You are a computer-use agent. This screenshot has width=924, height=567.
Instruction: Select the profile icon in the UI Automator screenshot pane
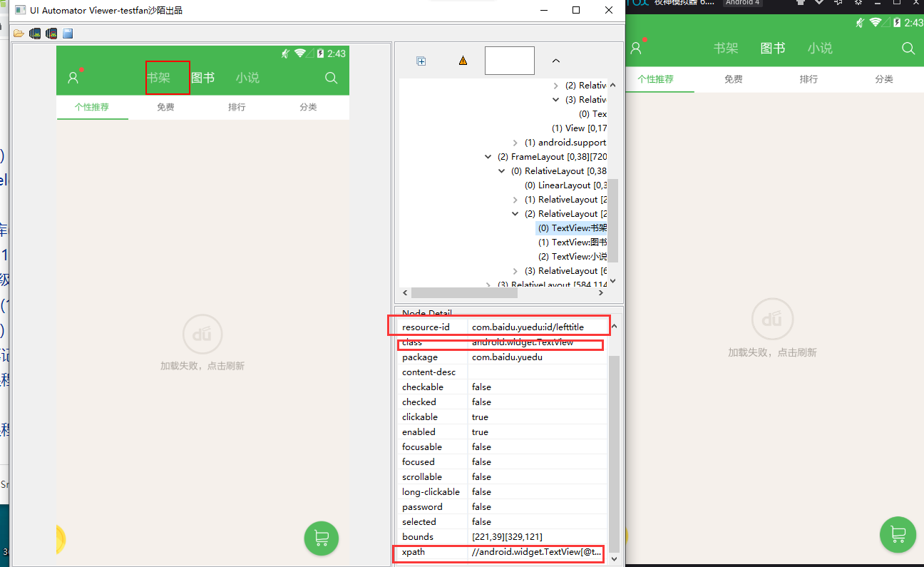(x=73, y=78)
